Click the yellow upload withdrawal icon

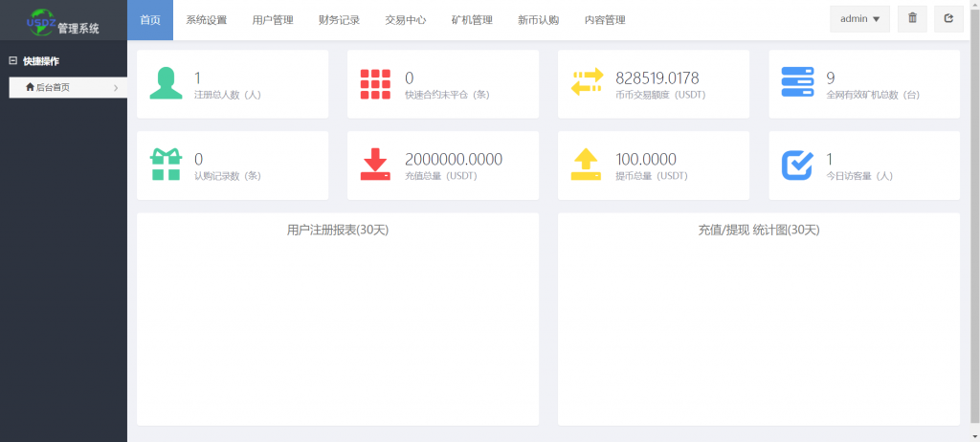coord(587,165)
